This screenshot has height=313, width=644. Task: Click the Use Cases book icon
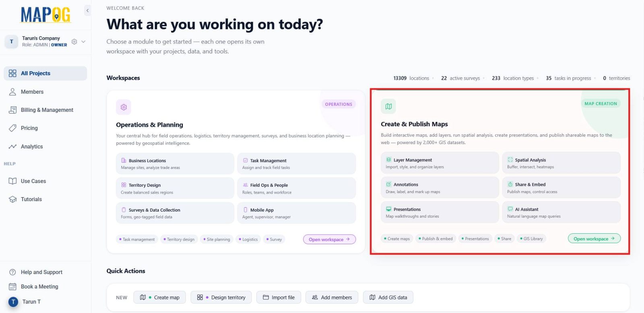[x=12, y=181]
